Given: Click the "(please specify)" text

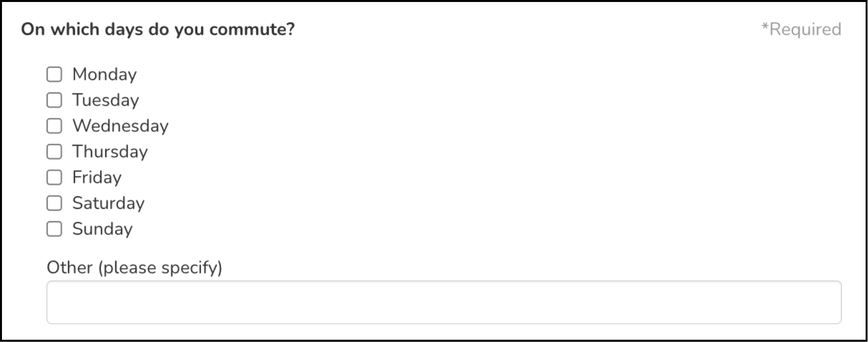Looking at the screenshot, I should pos(160,267).
